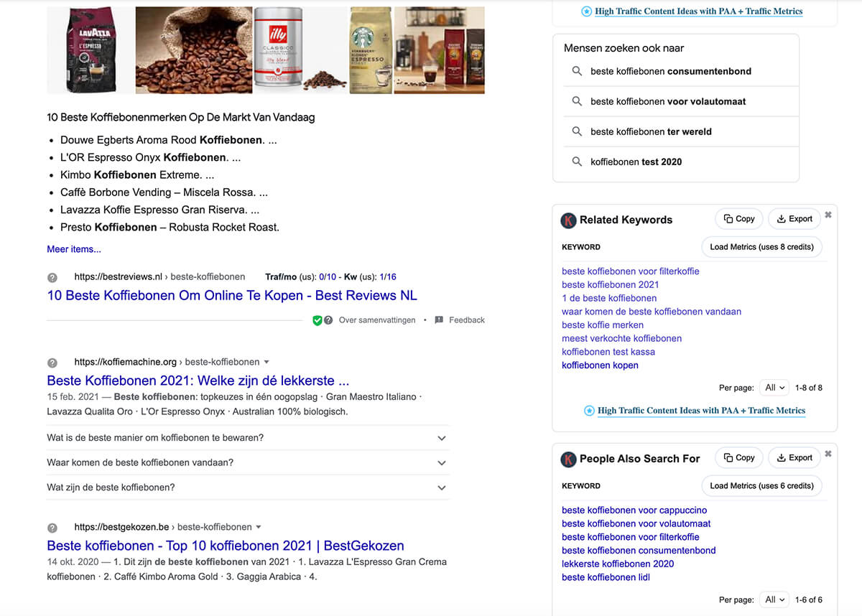Open the arrow menu next to bestgekozen.be URL

(259, 527)
